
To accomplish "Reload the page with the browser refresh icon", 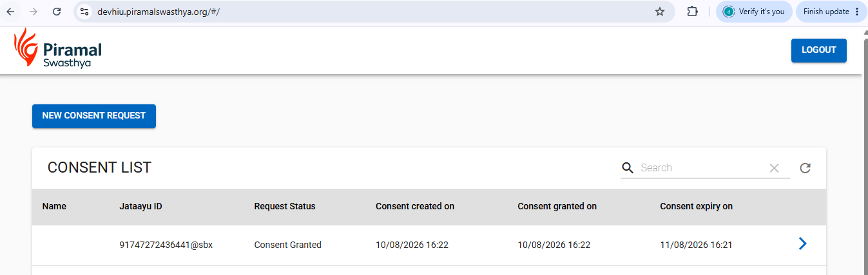I will 57,12.
